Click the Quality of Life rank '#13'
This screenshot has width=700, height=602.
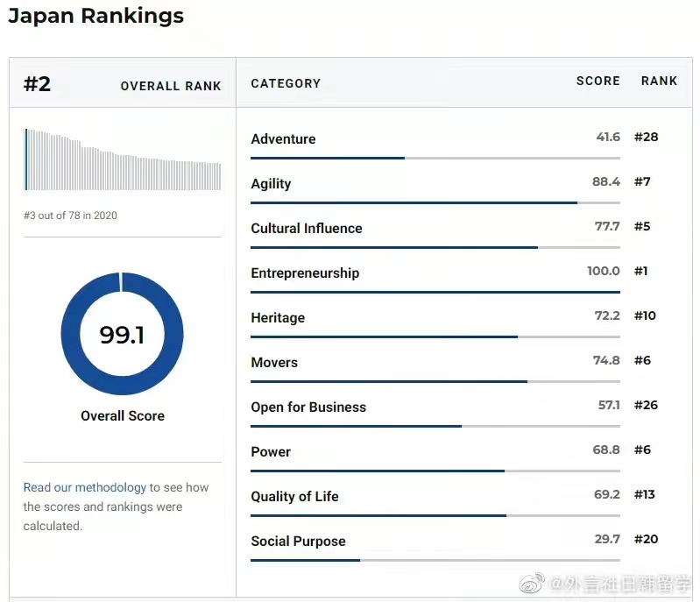click(645, 494)
